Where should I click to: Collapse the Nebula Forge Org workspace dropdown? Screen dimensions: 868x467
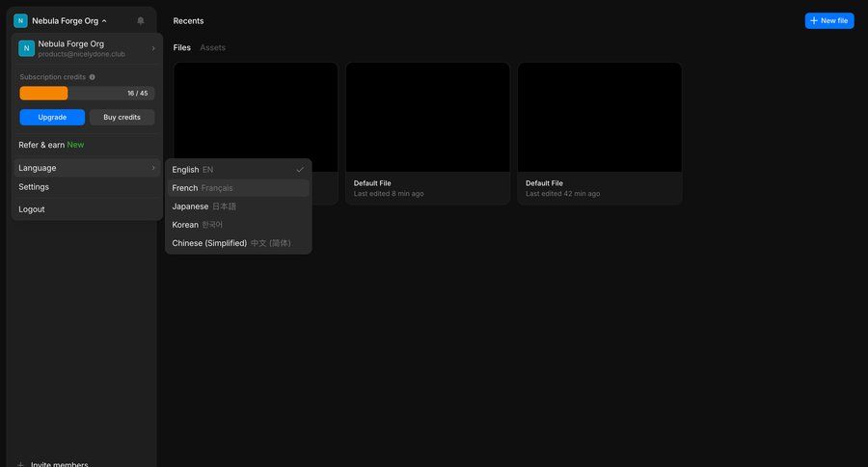pyautogui.click(x=104, y=20)
